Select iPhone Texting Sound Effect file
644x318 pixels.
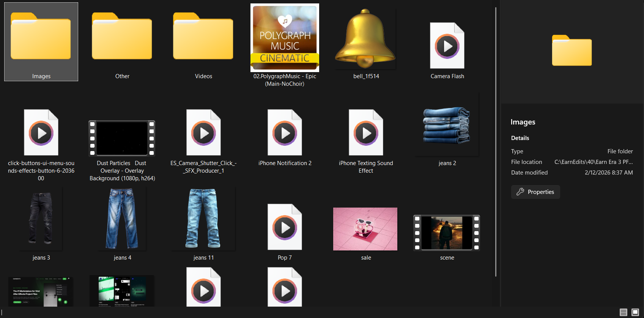point(366,133)
